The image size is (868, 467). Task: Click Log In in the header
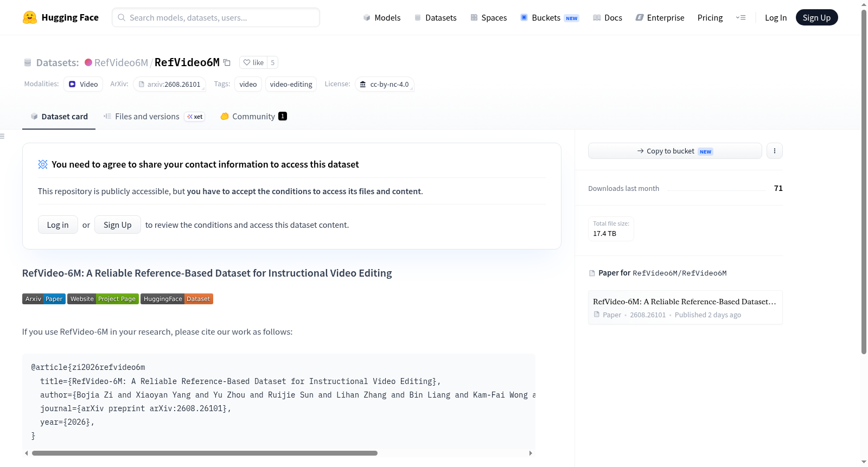pos(776,17)
